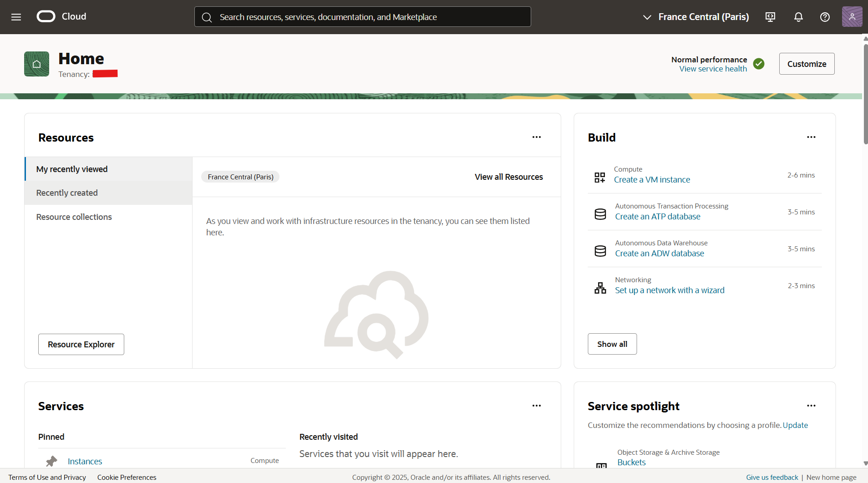Click the Customize button

pos(807,64)
